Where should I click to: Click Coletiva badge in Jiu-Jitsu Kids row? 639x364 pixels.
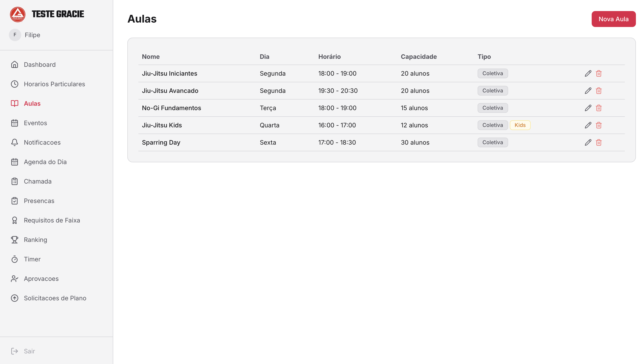coord(493,125)
